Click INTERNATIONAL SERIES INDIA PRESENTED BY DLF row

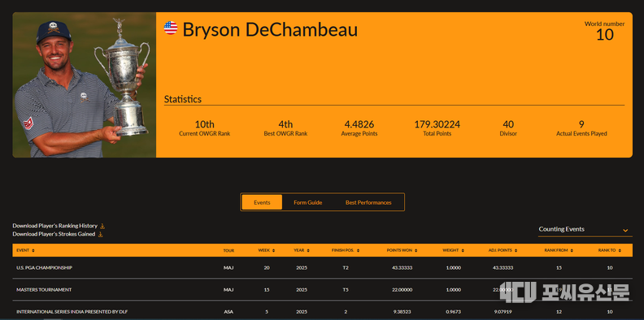coord(323,311)
